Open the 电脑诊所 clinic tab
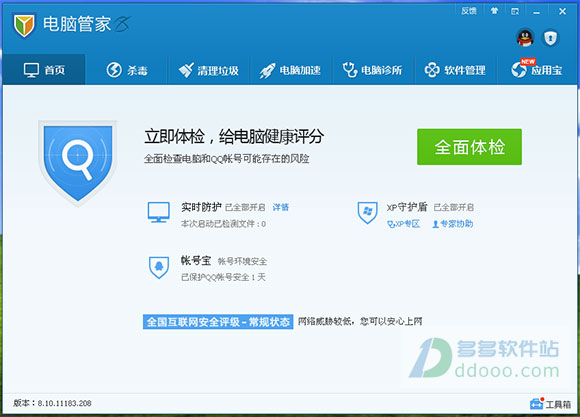The height and width of the screenshot is (417, 580). (x=373, y=70)
